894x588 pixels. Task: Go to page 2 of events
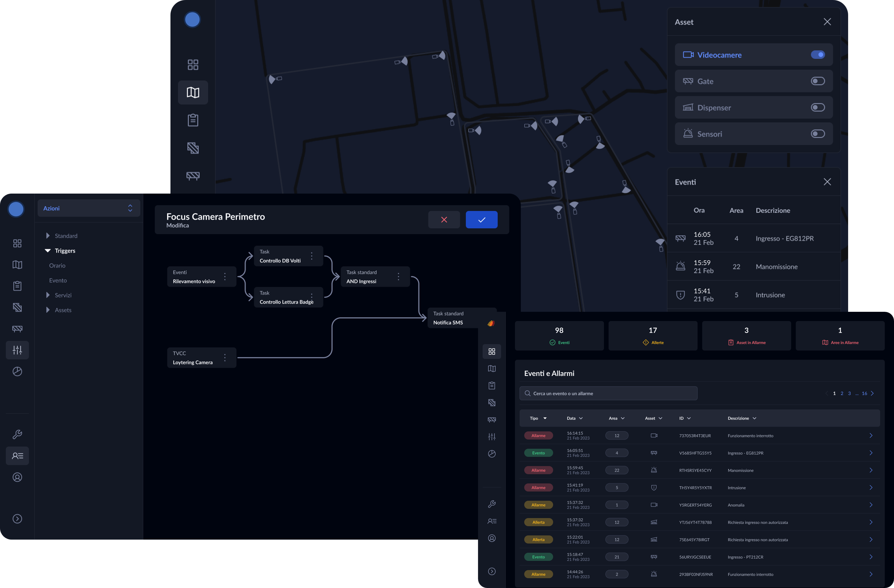[x=842, y=393]
